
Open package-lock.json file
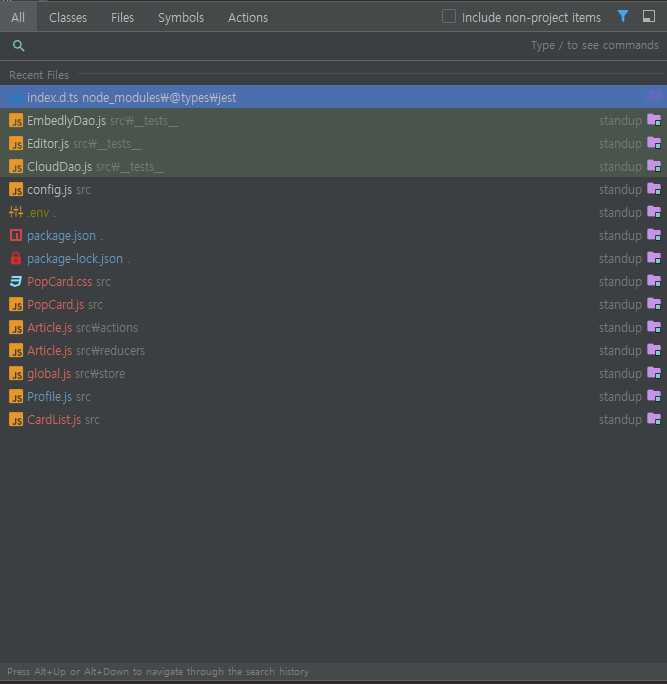coord(333,259)
